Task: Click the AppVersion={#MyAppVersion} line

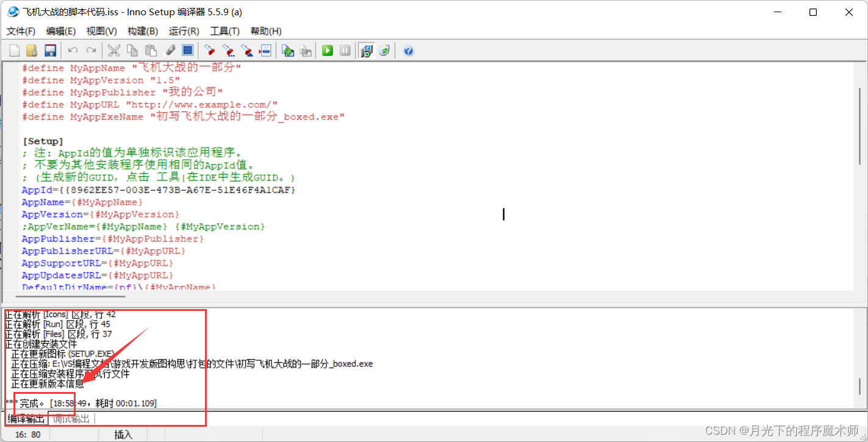Action: (x=101, y=214)
